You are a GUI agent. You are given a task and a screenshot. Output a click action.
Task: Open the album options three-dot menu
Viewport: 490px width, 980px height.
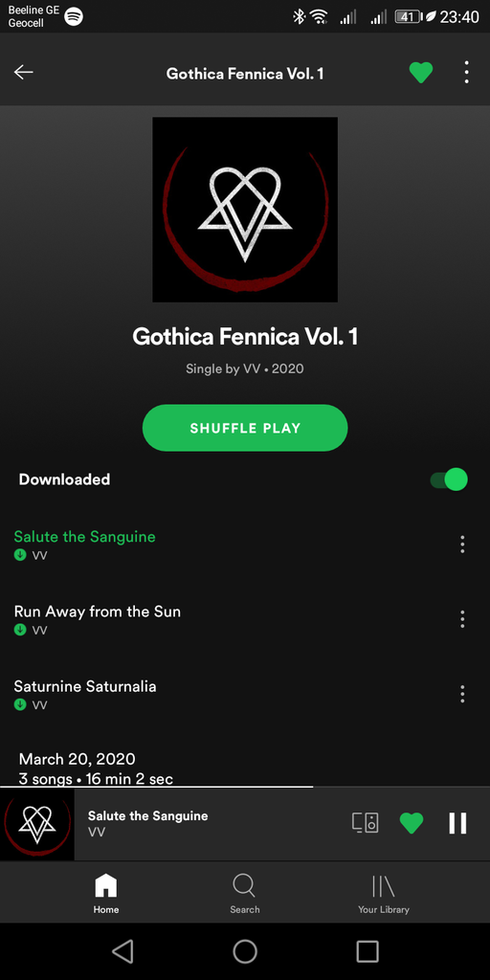466,73
